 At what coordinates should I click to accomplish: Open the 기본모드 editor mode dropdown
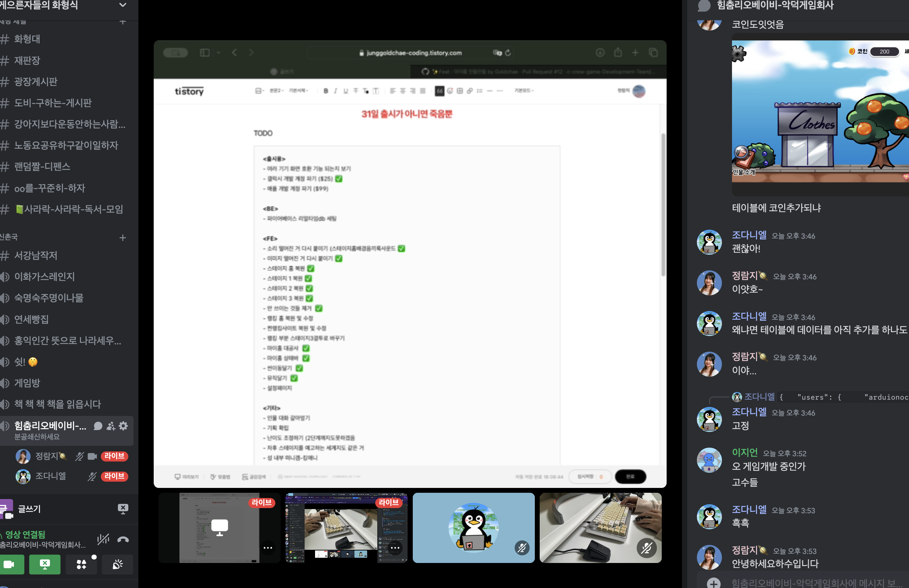524,91
